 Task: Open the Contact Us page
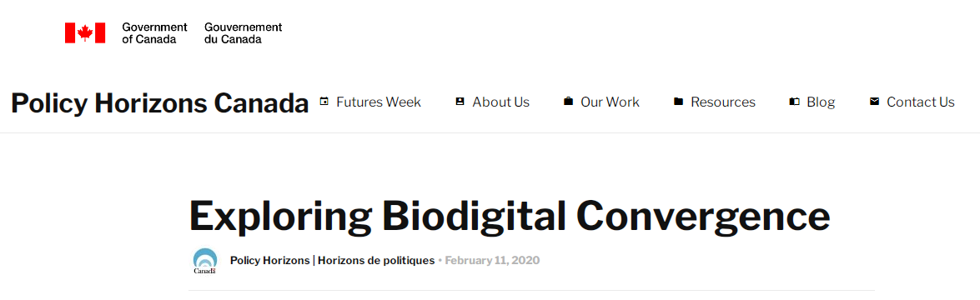click(921, 102)
